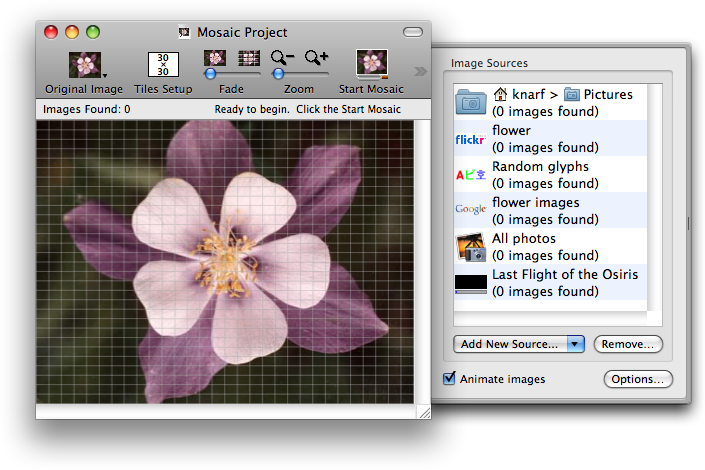705x470 pixels.
Task: Click the toolbar toggle pill button
Action: click(x=413, y=32)
